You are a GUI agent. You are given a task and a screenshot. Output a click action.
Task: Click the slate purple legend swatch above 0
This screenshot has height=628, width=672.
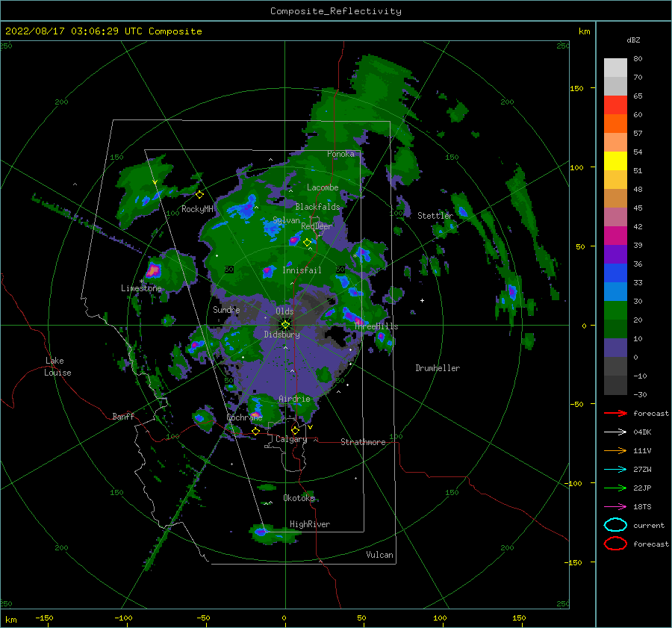coord(615,348)
